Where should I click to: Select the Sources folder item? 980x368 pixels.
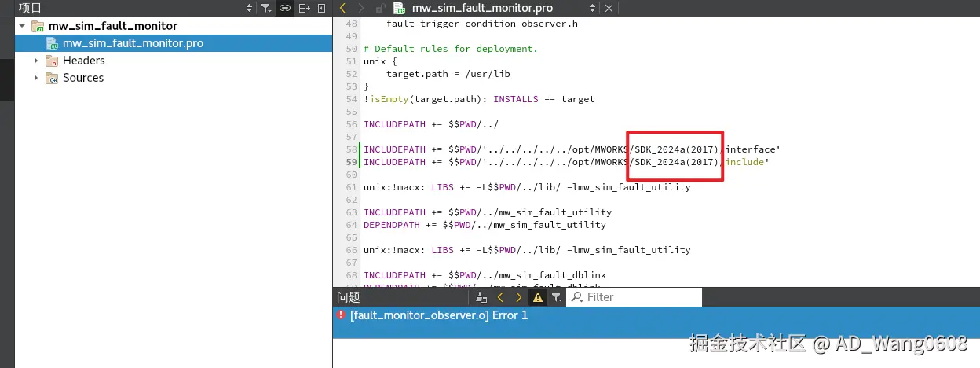pyautogui.click(x=82, y=78)
